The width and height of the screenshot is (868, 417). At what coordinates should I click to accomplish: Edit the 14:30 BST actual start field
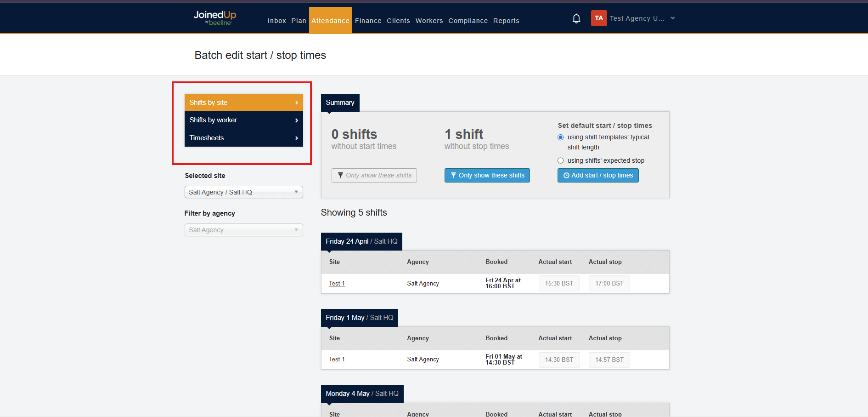[559, 360]
